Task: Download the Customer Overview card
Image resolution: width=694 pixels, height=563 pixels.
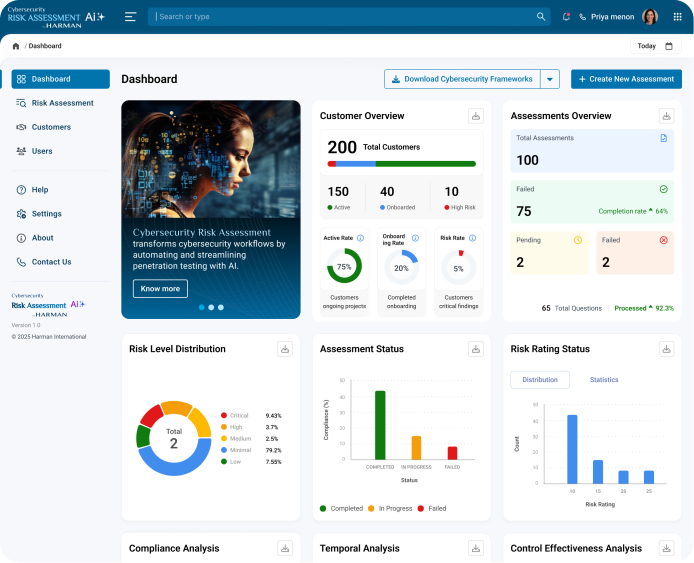Action: pyautogui.click(x=476, y=116)
